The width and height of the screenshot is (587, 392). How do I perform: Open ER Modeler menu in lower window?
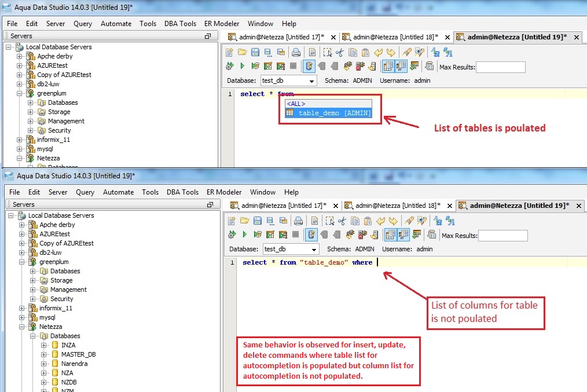[224, 192]
